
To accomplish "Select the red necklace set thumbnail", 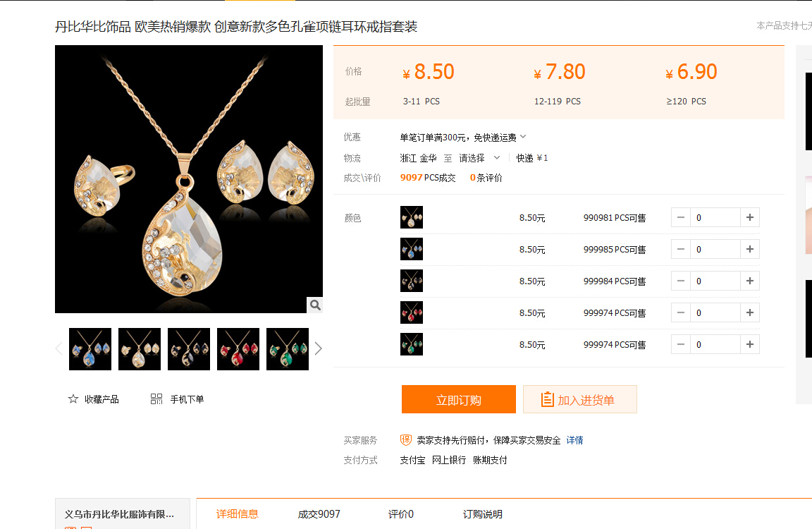I will (x=238, y=349).
